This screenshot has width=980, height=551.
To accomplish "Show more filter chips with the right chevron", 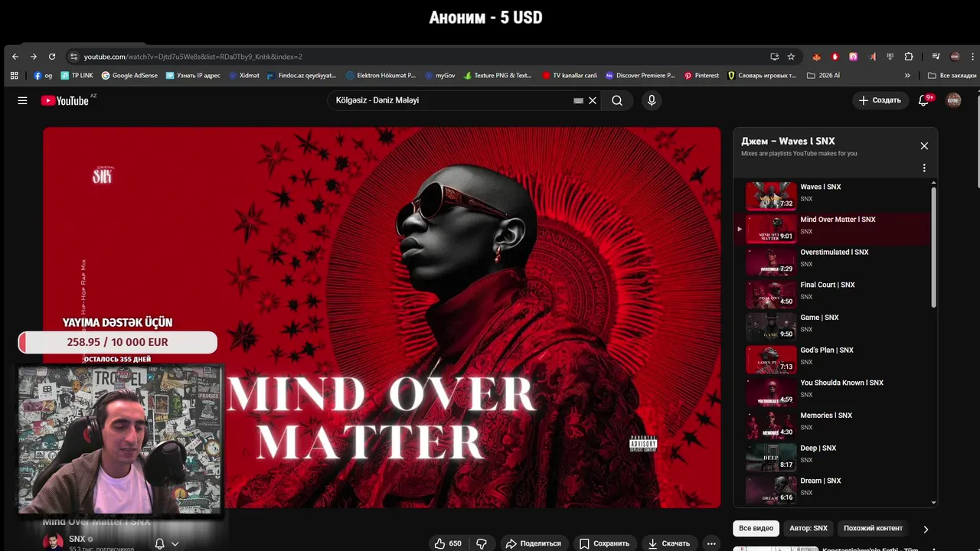I will [x=926, y=529].
